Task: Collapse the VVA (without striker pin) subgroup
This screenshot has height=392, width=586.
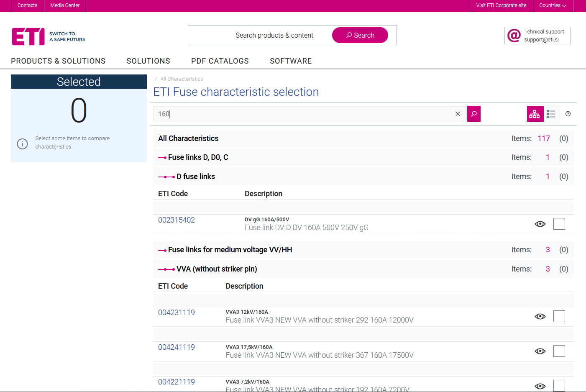Action: tap(166, 269)
